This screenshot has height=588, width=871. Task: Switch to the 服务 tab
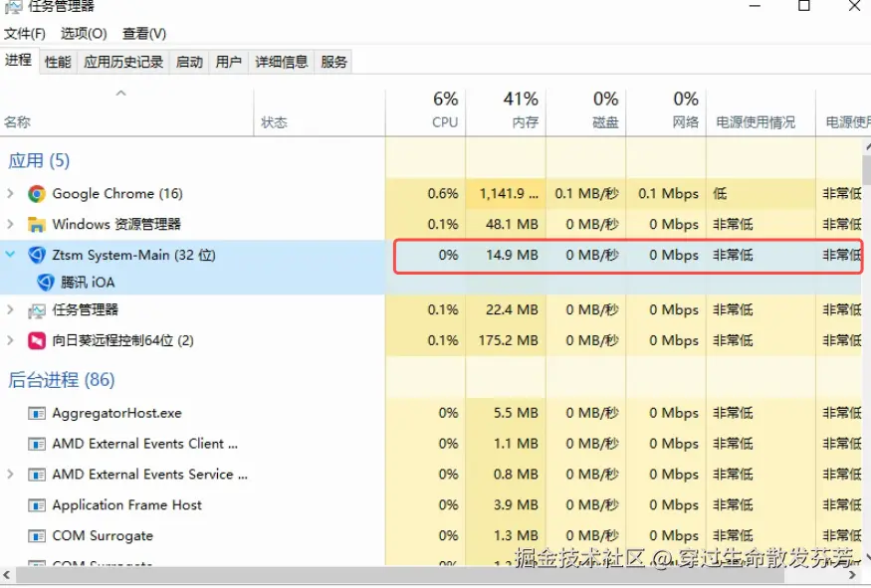(333, 62)
